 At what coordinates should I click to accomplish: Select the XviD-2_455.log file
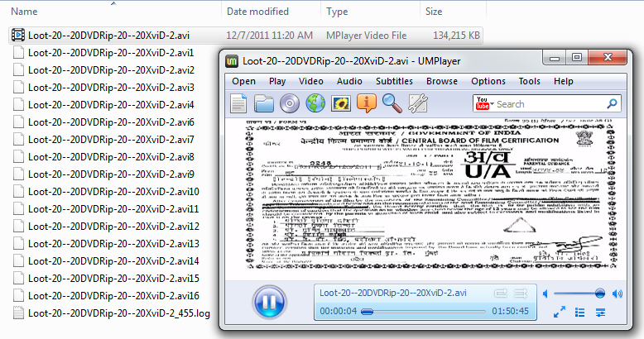[119, 313]
